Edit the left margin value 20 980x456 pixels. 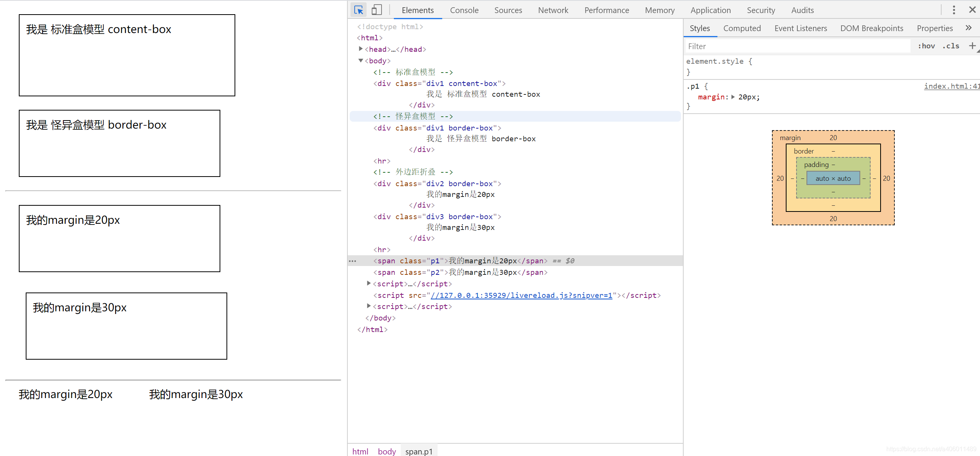780,178
